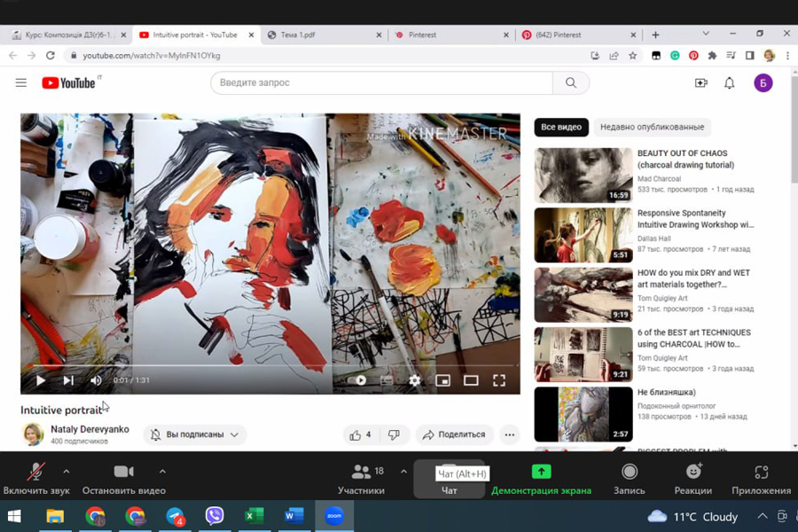Open the Nataly Derevyanko channel link
Viewport: 798px width, 532px height.
[90, 429]
